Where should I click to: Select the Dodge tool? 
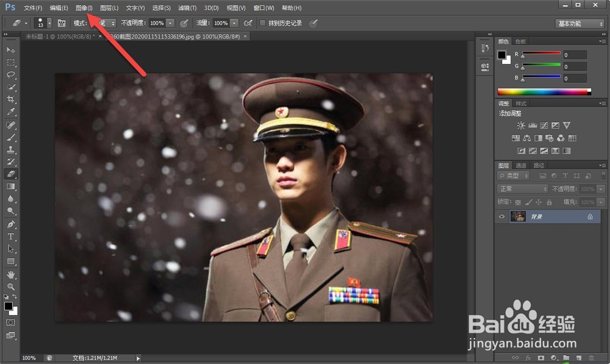10,212
